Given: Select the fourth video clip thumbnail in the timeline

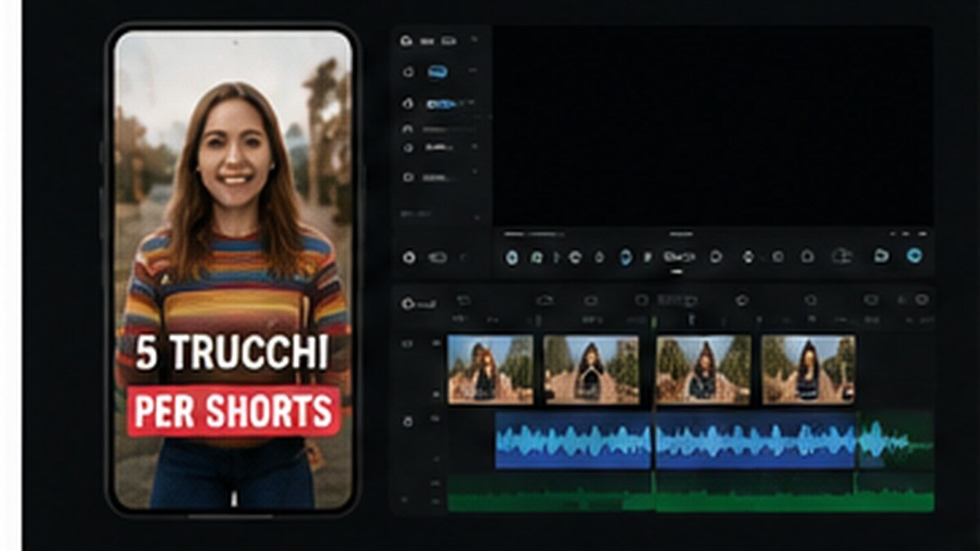Looking at the screenshot, I should 808,369.
